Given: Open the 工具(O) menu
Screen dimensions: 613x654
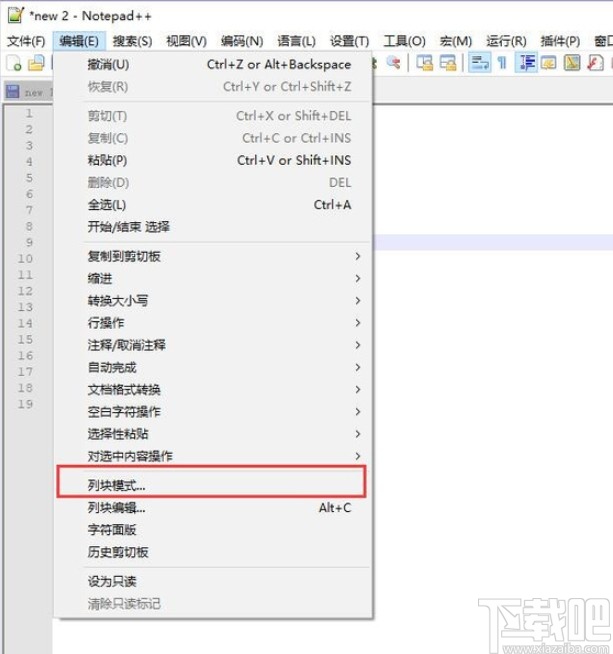Looking at the screenshot, I should coord(404,41).
